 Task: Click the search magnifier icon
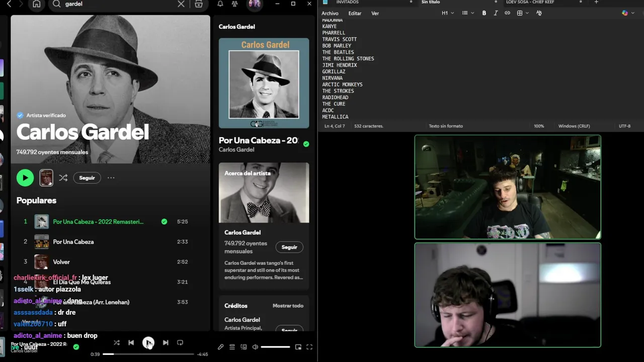56,4
